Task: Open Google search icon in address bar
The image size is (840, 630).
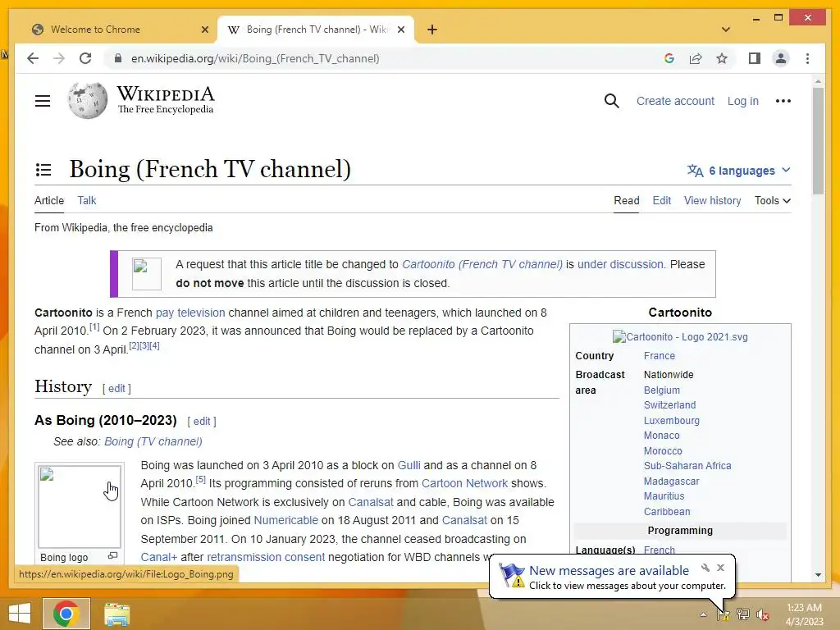Action: [x=669, y=58]
